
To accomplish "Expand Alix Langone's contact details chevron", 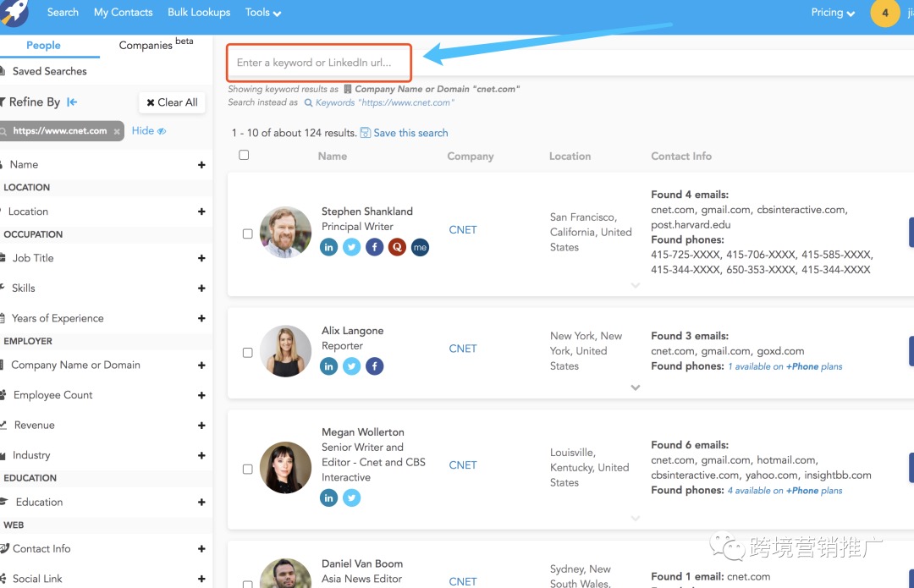I will pyautogui.click(x=636, y=387).
